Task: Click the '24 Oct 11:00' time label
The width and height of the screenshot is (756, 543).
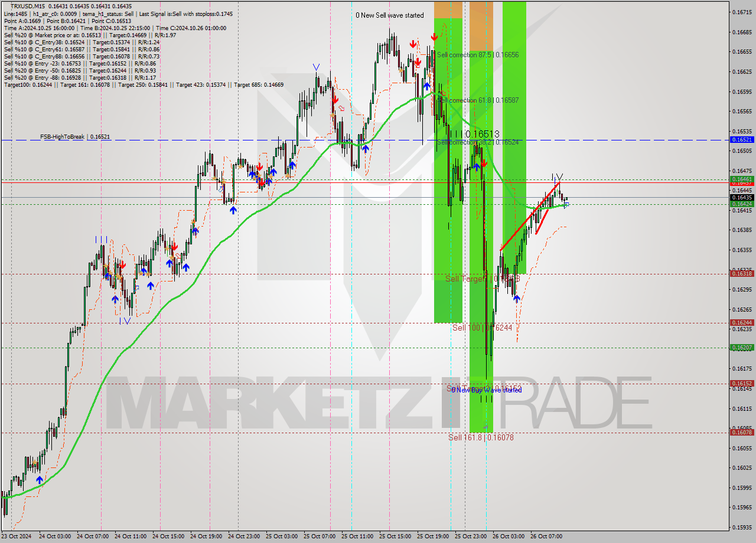Action: [131, 537]
